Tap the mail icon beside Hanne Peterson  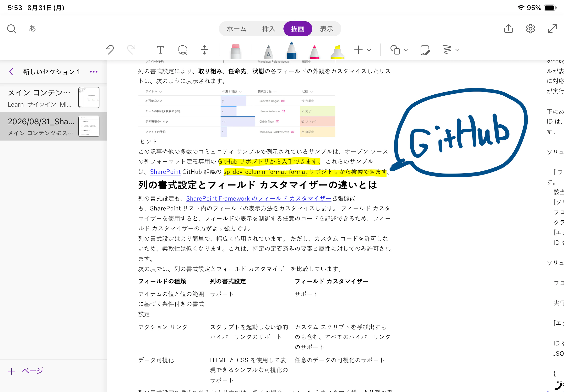tap(283, 111)
